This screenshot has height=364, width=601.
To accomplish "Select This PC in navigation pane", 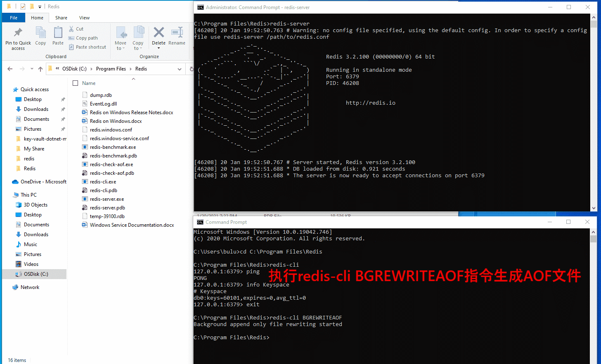I will point(28,195).
